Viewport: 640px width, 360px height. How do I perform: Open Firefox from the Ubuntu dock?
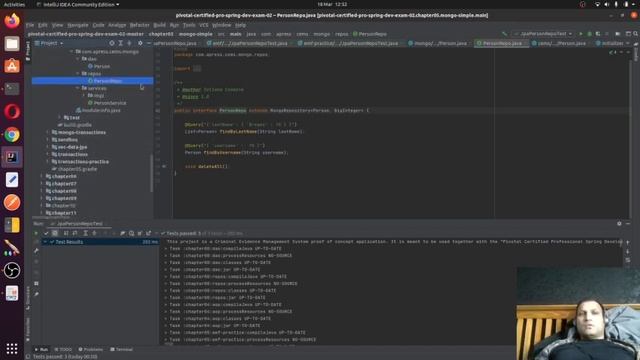point(12,20)
